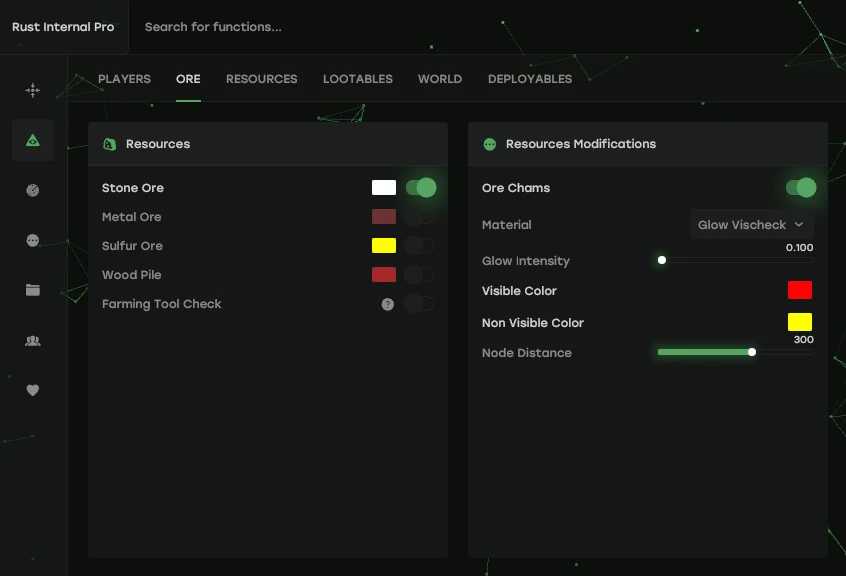Click the 0.100 glow intensity value

tap(800, 248)
